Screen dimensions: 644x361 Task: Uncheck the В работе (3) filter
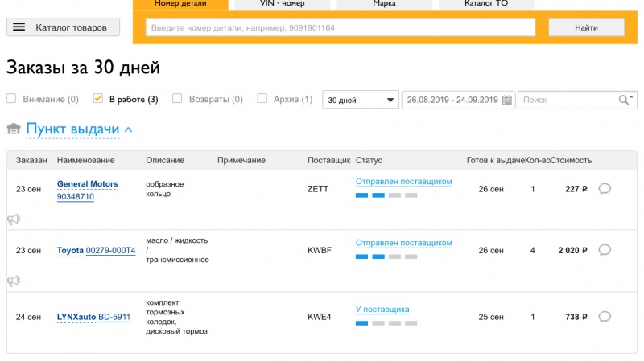(98, 99)
